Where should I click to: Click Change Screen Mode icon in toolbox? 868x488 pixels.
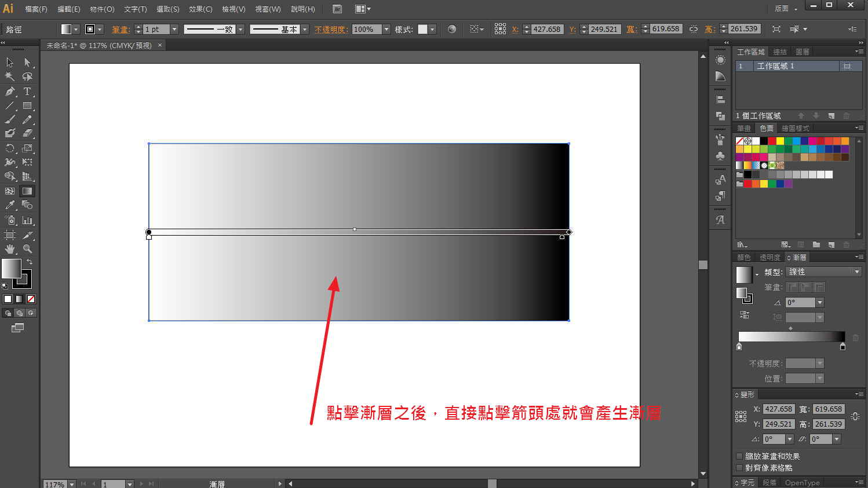(x=17, y=328)
